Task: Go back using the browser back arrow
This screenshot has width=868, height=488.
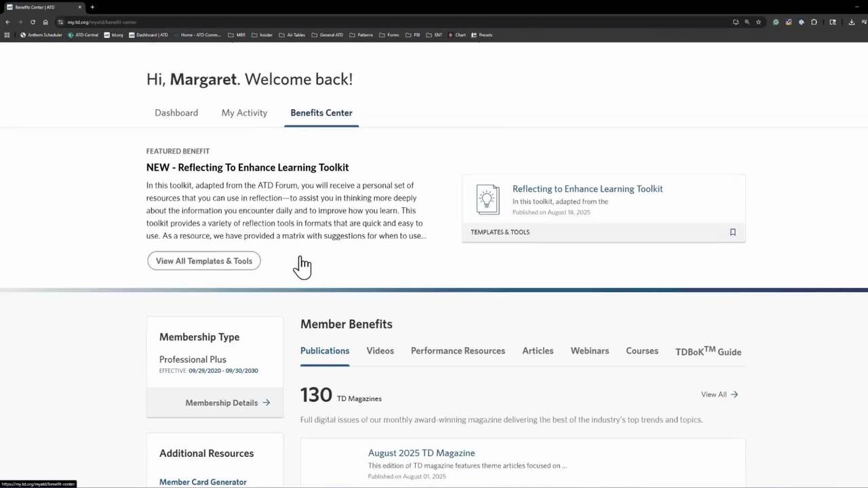Action: [x=7, y=22]
